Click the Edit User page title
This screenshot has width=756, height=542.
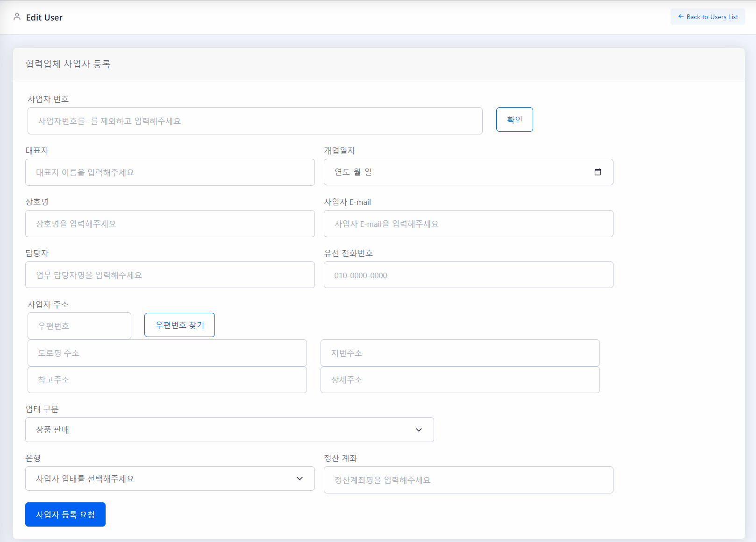point(44,17)
